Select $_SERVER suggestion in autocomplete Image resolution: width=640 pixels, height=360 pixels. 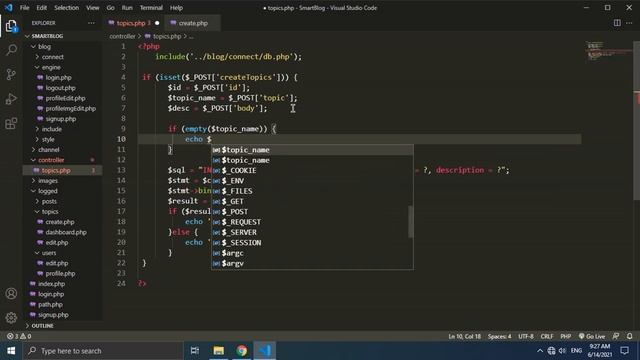coord(312,232)
